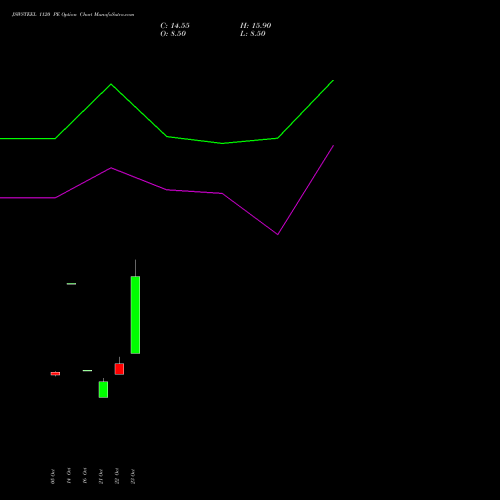Select the low value 'L: 8.50'

(x=253, y=34)
